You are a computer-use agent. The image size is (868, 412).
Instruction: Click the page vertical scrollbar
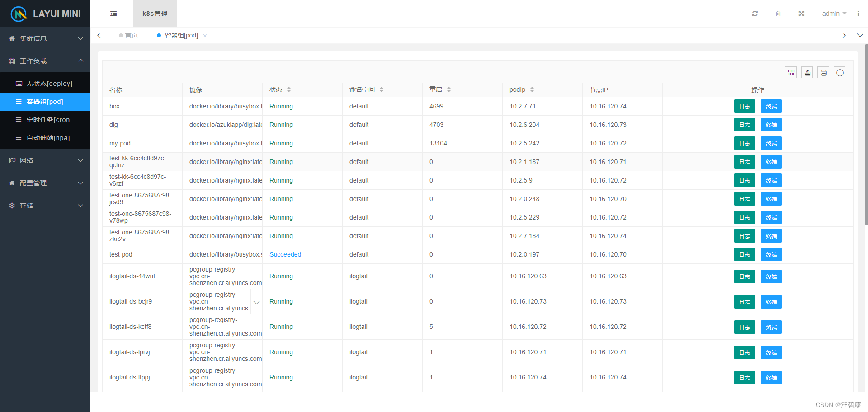(x=866, y=135)
